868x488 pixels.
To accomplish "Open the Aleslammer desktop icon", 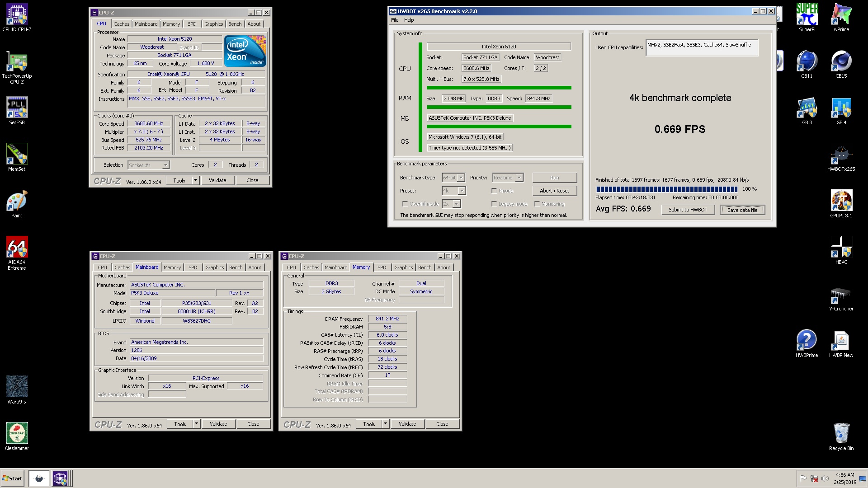I will (17, 436).
